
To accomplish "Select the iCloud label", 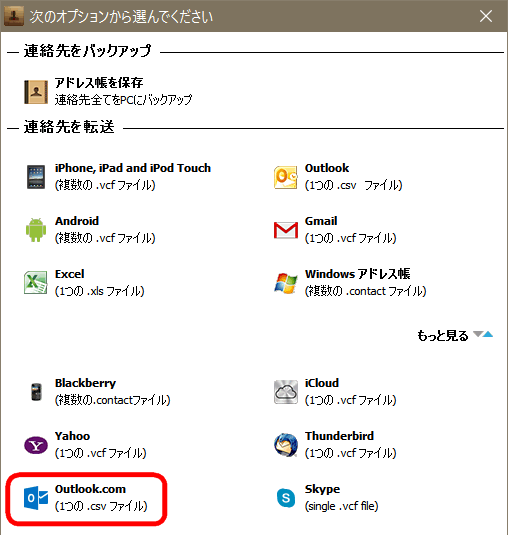I will pyautogui.click(x=322, y=383).
